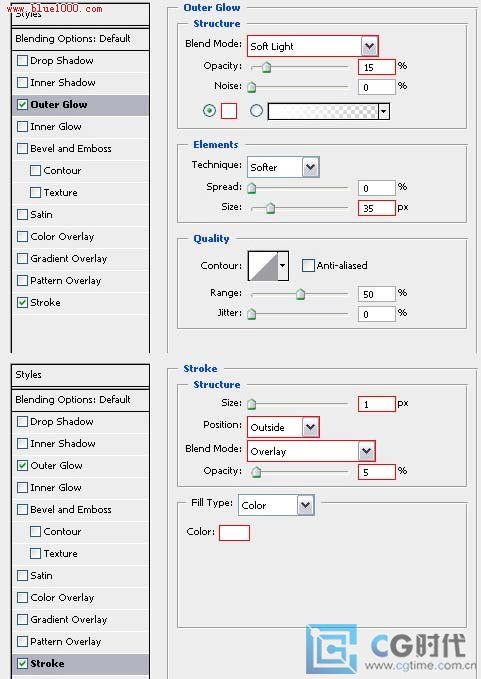Enable Texture sub-option in Outer Glow dialog
The width and height of the screenshot is (481, 679).
36,192
